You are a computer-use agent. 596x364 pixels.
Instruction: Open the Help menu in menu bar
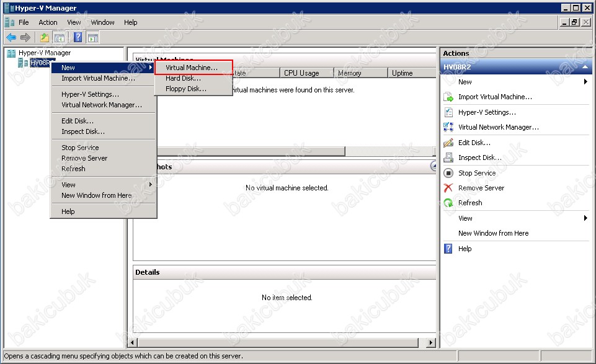point(130,22)
